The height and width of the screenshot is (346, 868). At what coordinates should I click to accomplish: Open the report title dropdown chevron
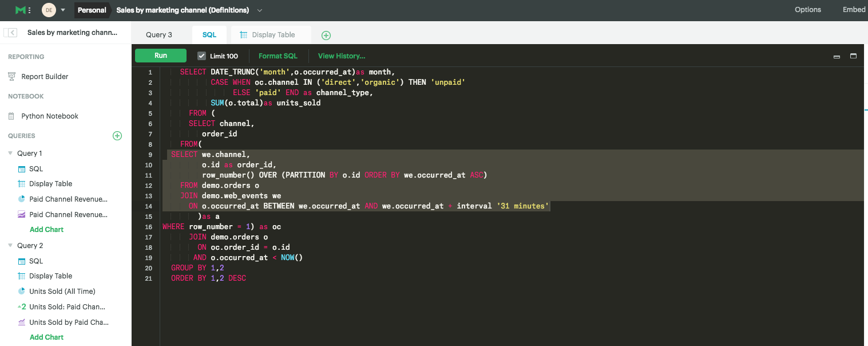[260, 10]
